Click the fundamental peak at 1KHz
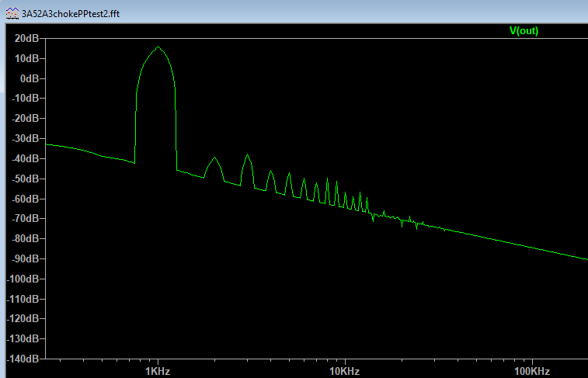This screenshot has width=588, height=378. click(158, 47)
